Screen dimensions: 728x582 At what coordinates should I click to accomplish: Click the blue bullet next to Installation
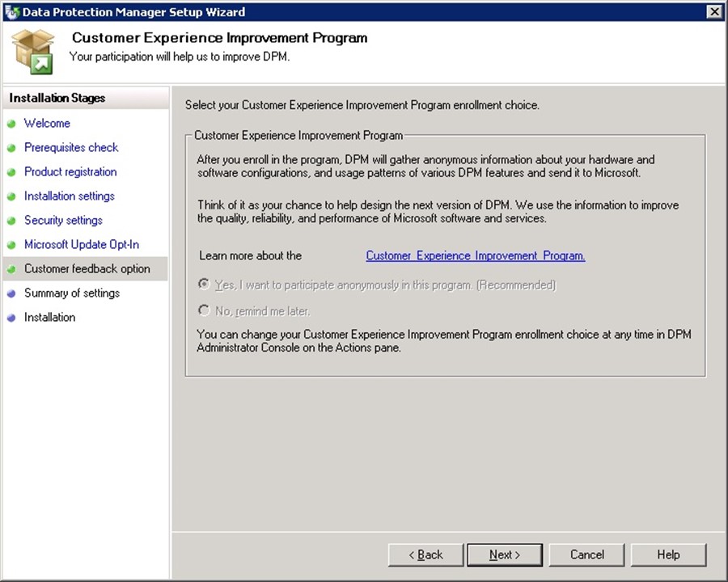click(11, 318)
